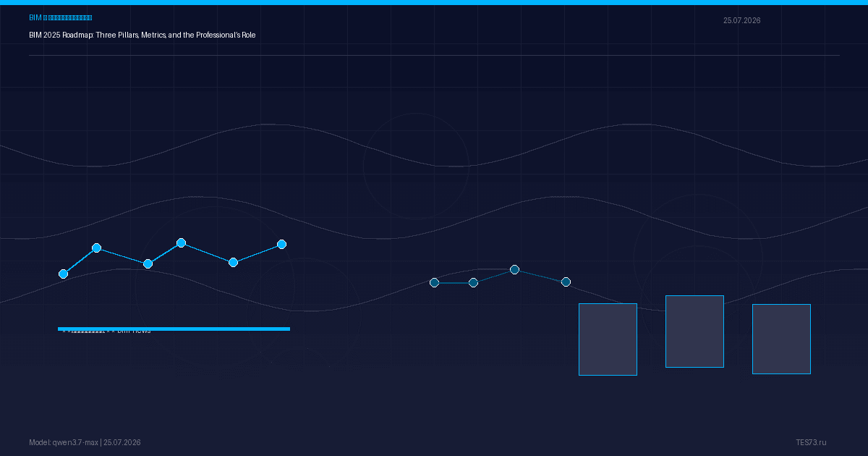
Task: Click the Model: qwen3.7-max footer text
Action: point(64,442)
